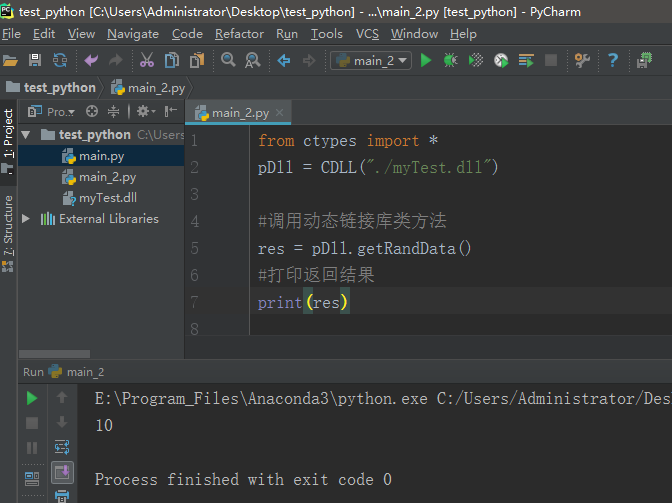Click the Collapse All project tree icon

pyautogui.click(x=113, y=111)
